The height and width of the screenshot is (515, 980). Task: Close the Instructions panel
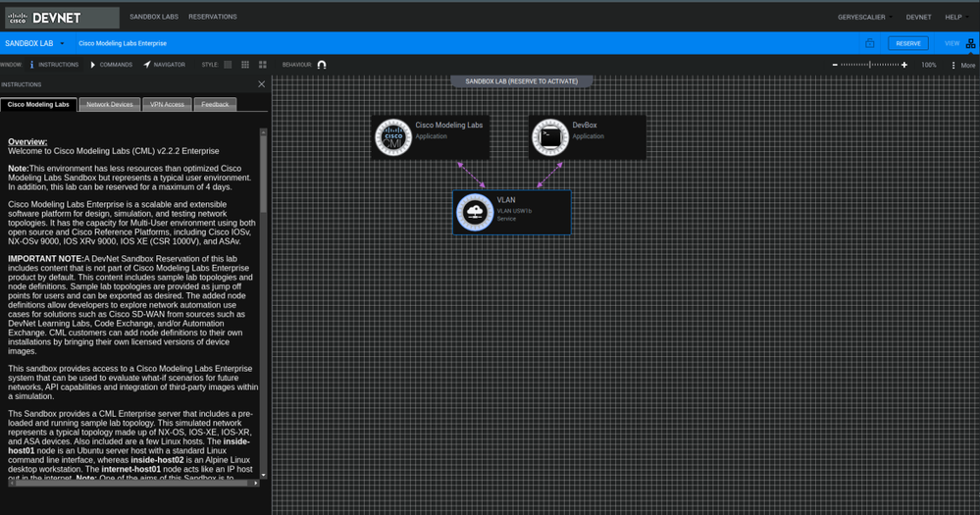(261, 84)
